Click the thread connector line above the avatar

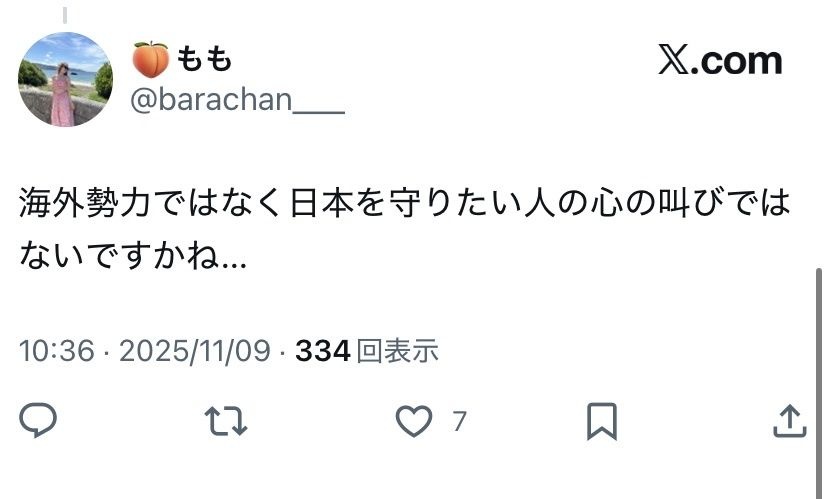[x=65, y=15]
